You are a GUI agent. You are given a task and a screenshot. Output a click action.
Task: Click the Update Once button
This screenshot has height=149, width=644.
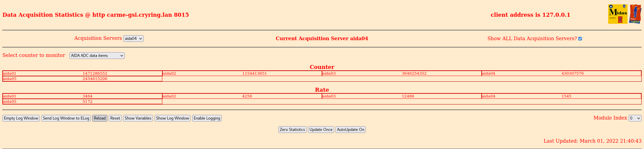[321, 130]
